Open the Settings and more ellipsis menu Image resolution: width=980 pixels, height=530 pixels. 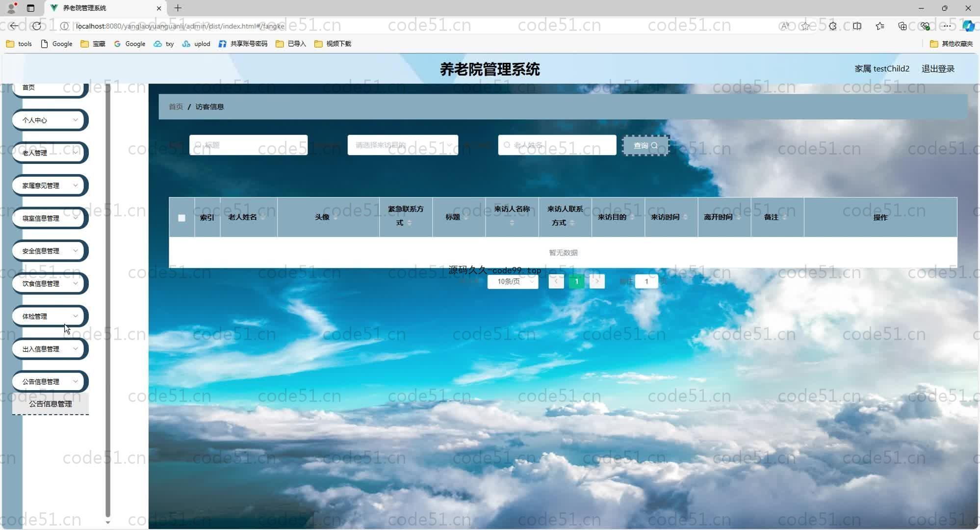pos(947,26)
